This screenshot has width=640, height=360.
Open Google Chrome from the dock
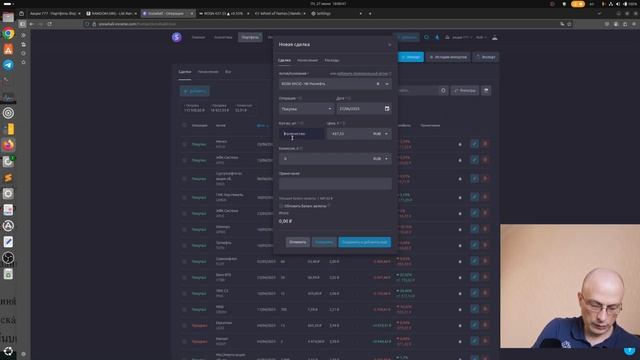click(8, 33)
